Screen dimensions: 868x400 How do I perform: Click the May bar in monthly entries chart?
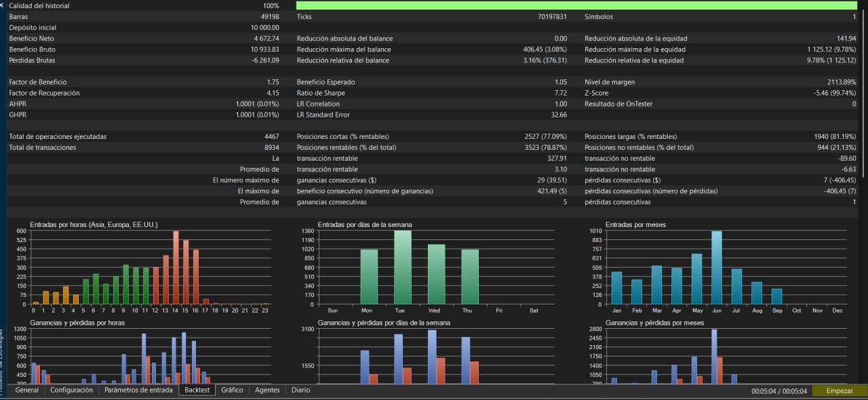696,279
